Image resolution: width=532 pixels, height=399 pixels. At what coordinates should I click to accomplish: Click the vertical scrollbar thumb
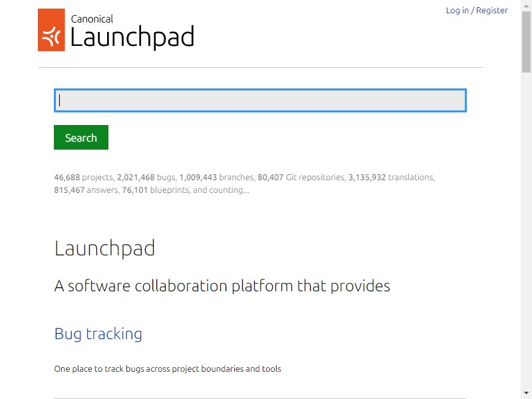click(526, 42)
